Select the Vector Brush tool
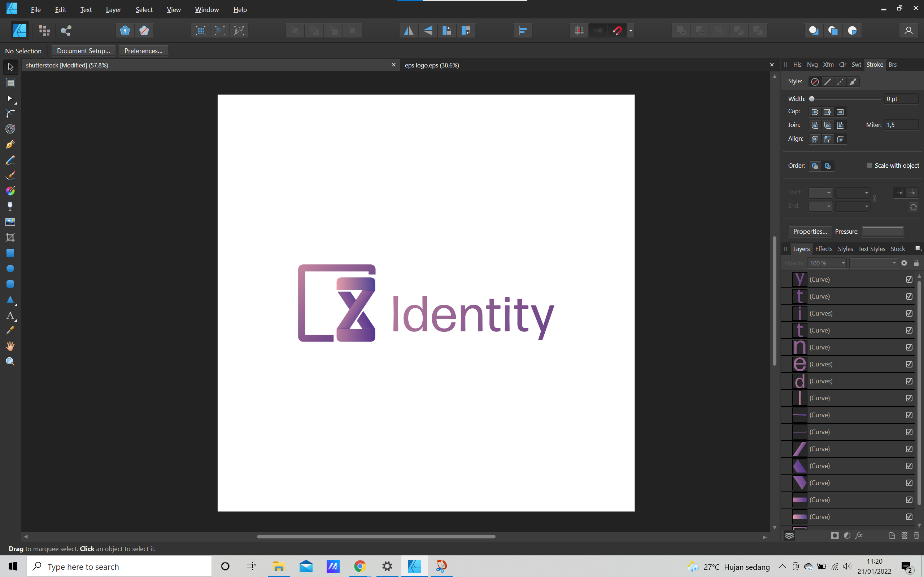Viewport: 924px width, 577px height. pyautogui.click(x=10, y=175)
